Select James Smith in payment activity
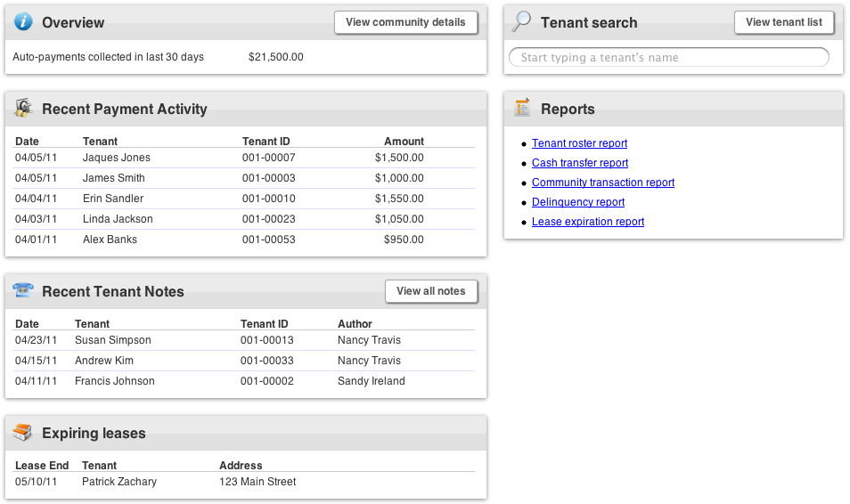Viewport: 850px width, 504px height. coord(244,178)
